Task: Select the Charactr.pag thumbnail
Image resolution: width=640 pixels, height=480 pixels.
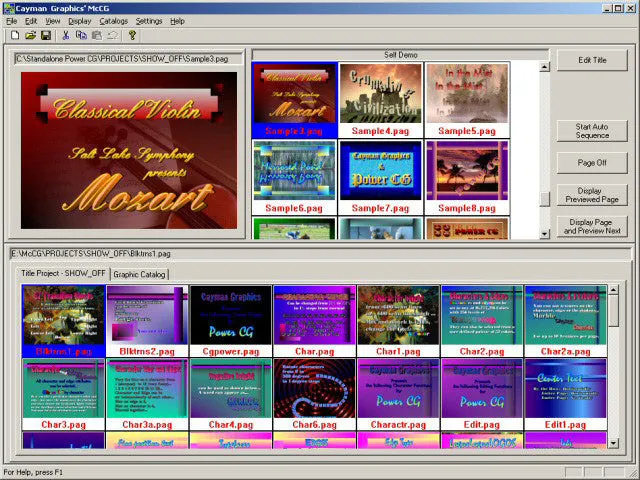Action: pos(398,394)
